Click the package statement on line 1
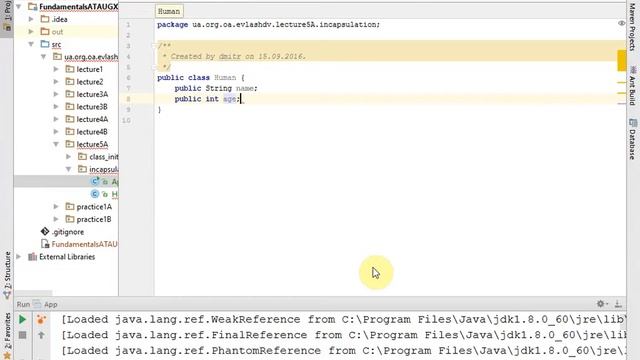640x360 pixels. 269,24
